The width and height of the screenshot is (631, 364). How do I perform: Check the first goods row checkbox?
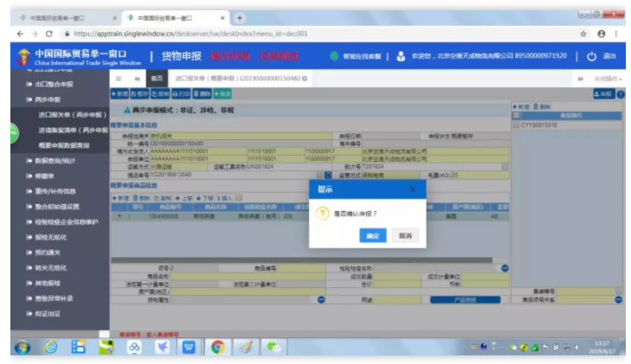point(118,216)
